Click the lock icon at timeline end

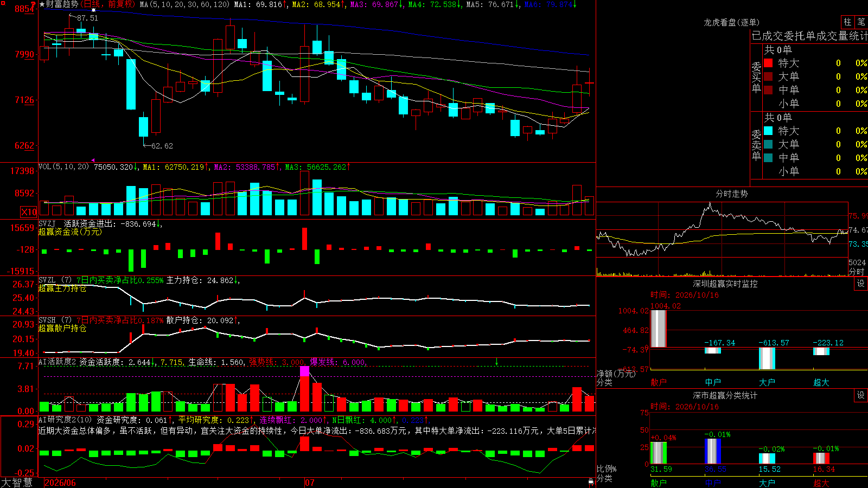591,481
